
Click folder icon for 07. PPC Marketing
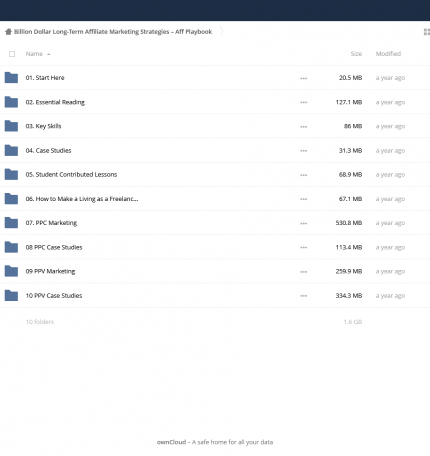point(11,223)
